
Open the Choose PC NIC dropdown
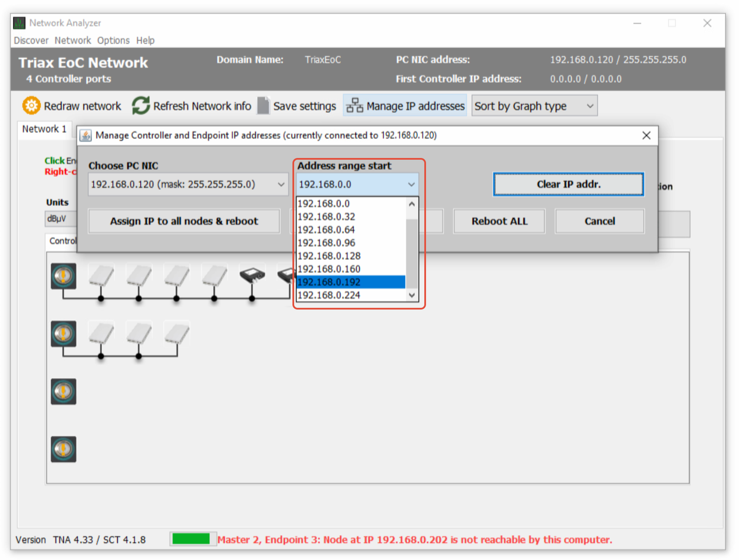tap(188, 185)
